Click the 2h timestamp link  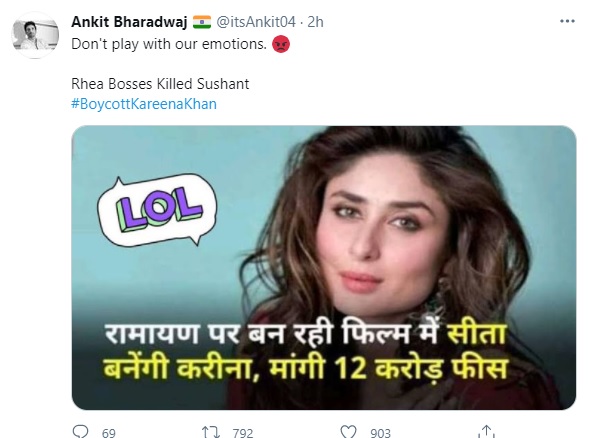tap(315, 22)
